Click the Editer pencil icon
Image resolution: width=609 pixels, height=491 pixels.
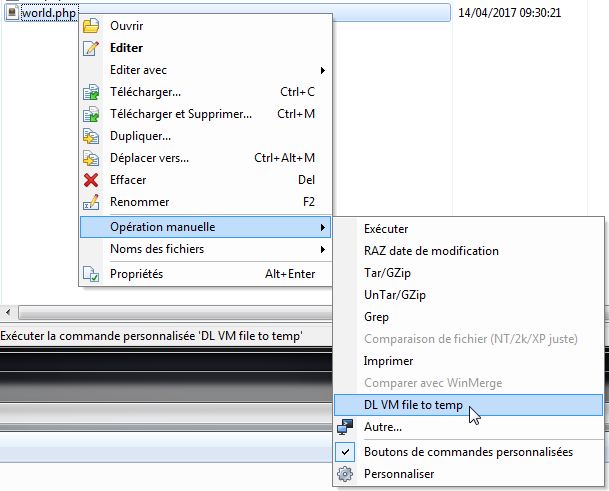(92, 48)
